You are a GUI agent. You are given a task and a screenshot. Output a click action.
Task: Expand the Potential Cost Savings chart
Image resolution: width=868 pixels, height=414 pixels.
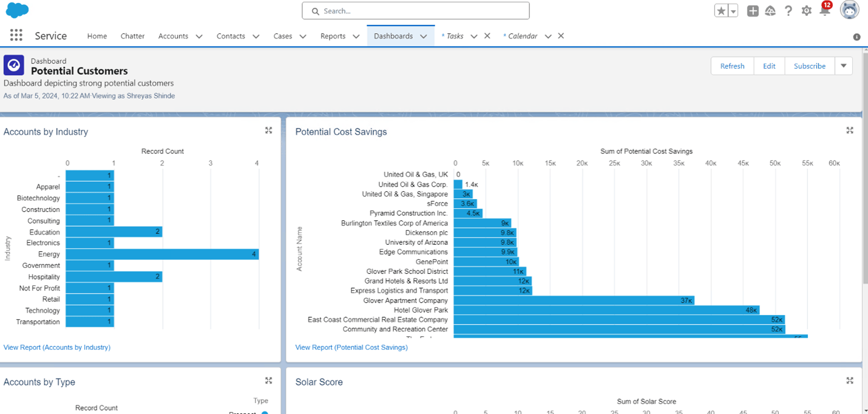tap(850, 131)
